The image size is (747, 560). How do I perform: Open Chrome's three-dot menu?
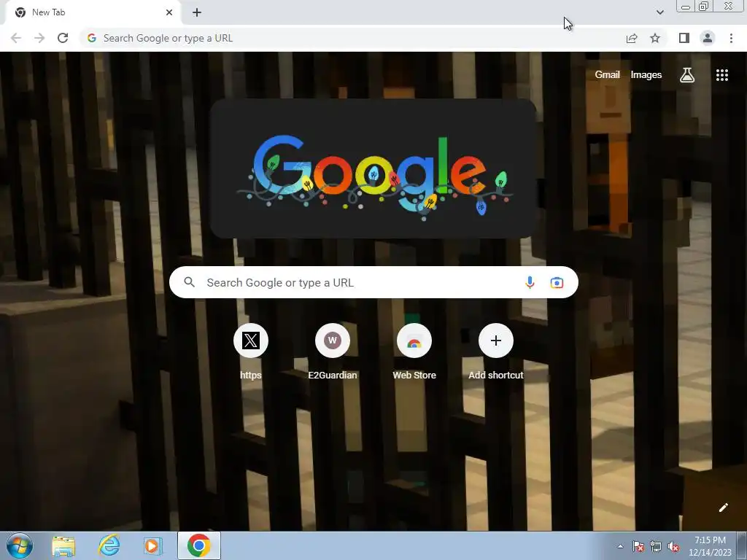pyautogui.click(x=731, y=38)
